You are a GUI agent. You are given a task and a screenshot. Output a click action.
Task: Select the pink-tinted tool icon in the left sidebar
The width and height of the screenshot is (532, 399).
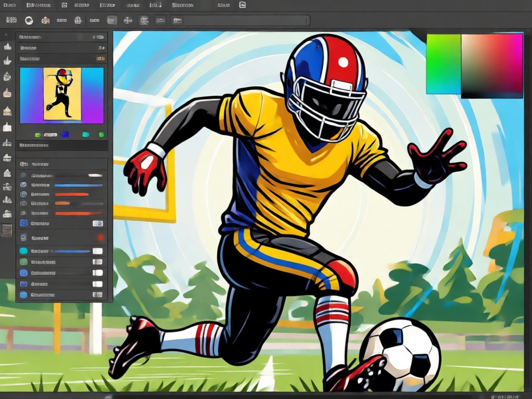(x=7, y=92)
